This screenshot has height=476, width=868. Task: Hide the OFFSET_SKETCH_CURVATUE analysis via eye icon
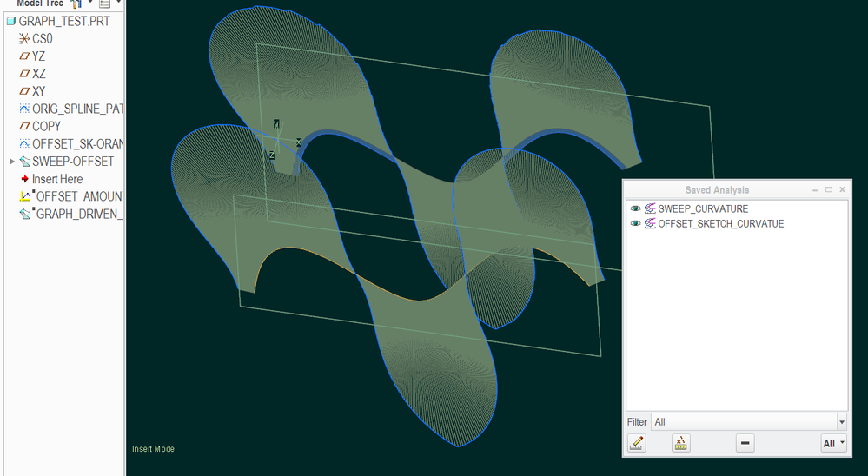click(x=635, y=223)
